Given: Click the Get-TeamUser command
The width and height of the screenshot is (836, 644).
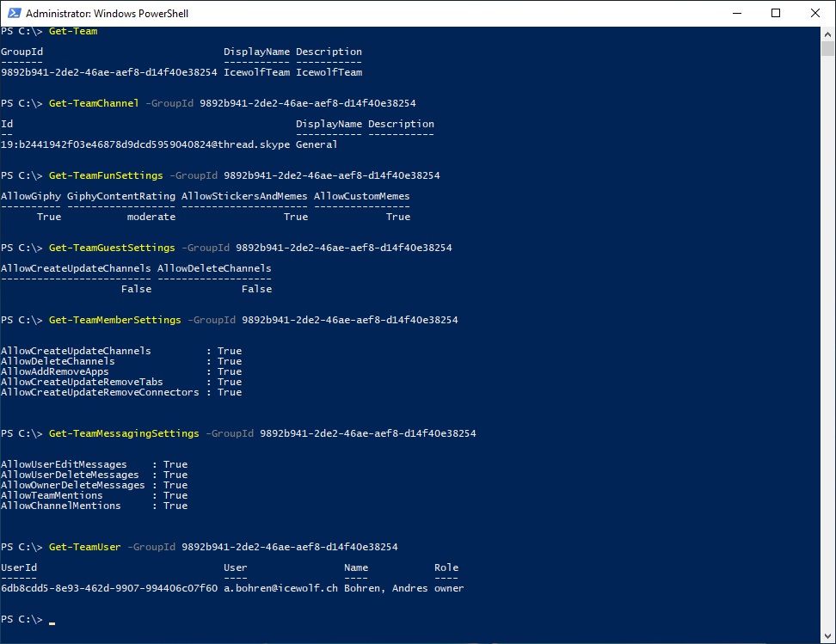Looking at the screenshot, I should pyautogui.click(x=85, y=547).
